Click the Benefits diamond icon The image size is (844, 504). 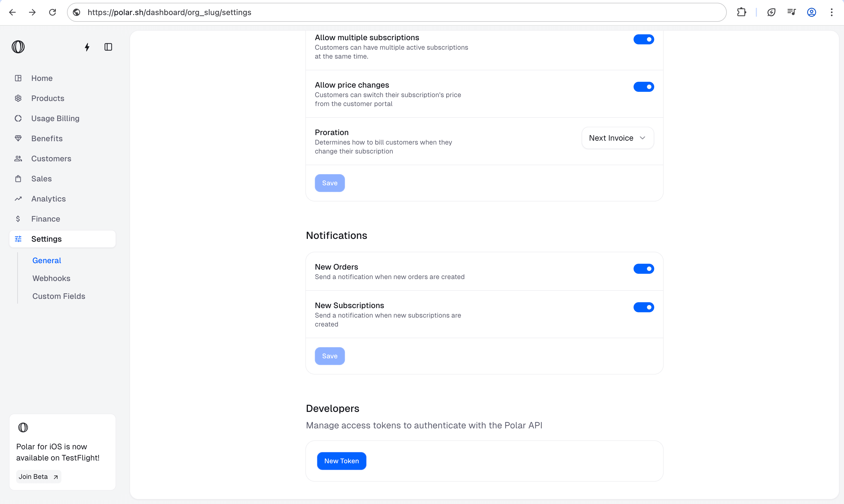[x=18, y=138]
